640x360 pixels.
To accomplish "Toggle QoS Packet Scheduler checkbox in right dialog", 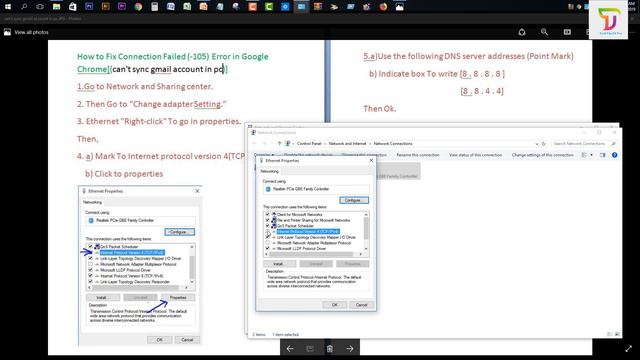I will click(x=267, y=226).
